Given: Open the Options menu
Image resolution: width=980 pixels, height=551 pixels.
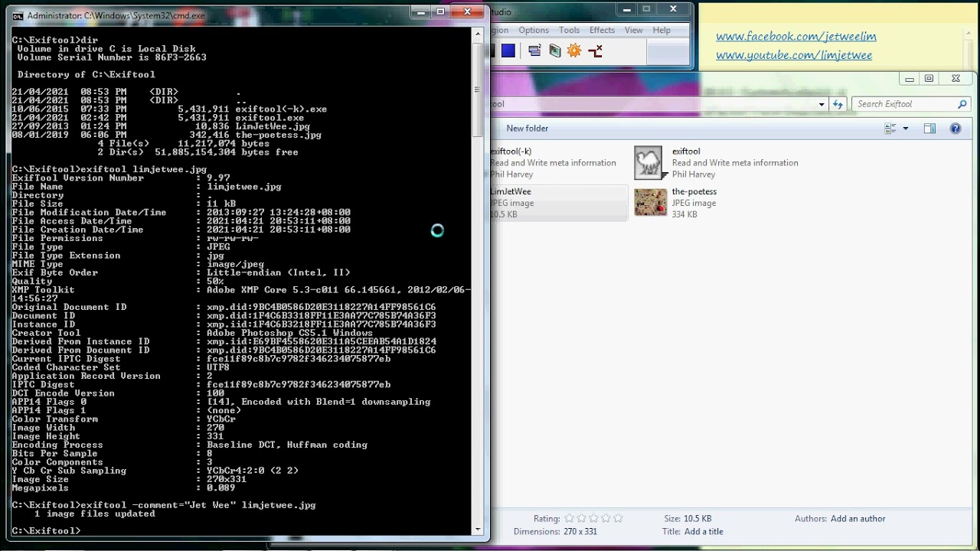Looking at the screenshot, I should tap(534, 30).
